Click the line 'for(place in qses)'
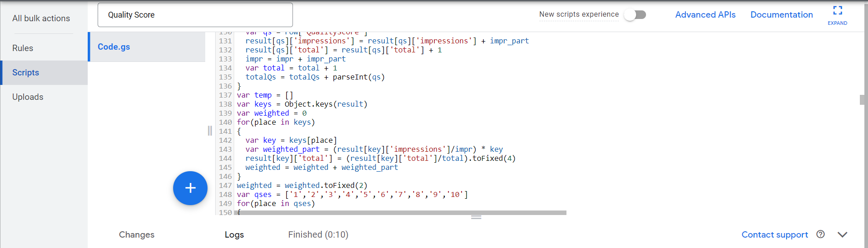 click(x=276, y=203)
